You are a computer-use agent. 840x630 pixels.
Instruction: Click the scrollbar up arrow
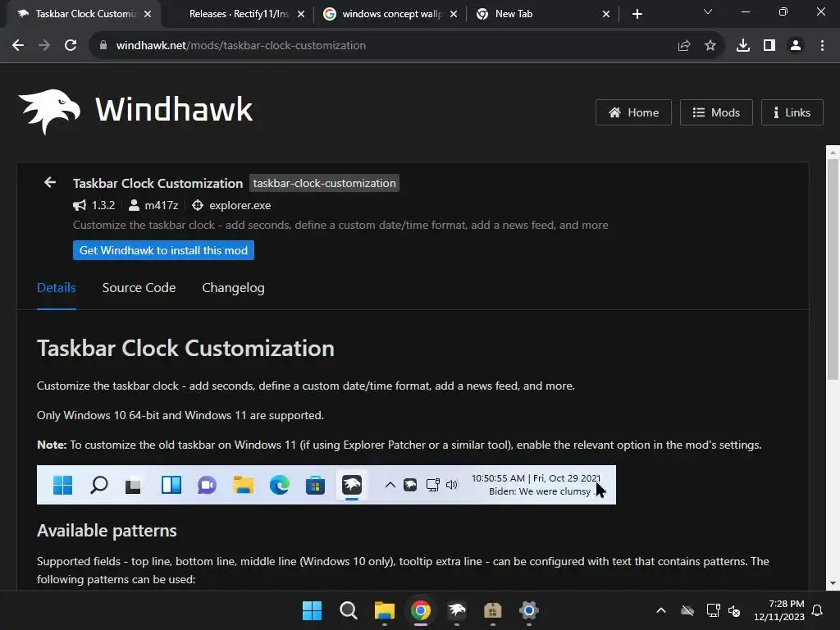[x=833, y=153]
